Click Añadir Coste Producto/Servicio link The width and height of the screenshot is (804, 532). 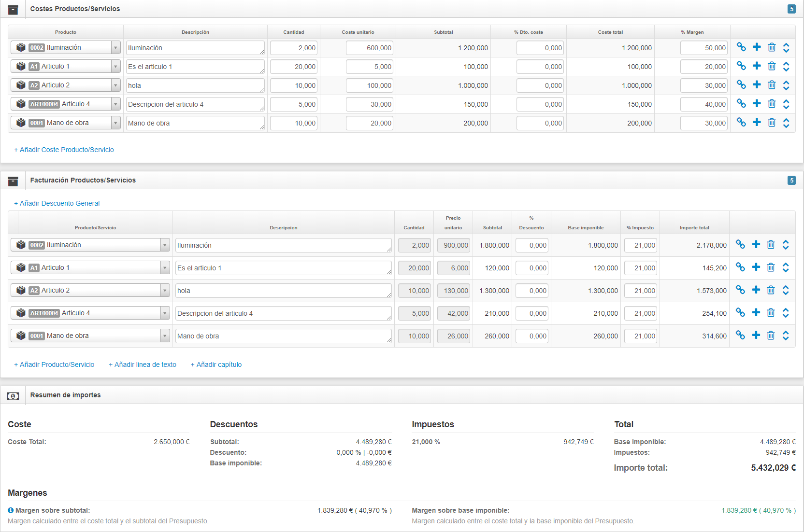64,150
